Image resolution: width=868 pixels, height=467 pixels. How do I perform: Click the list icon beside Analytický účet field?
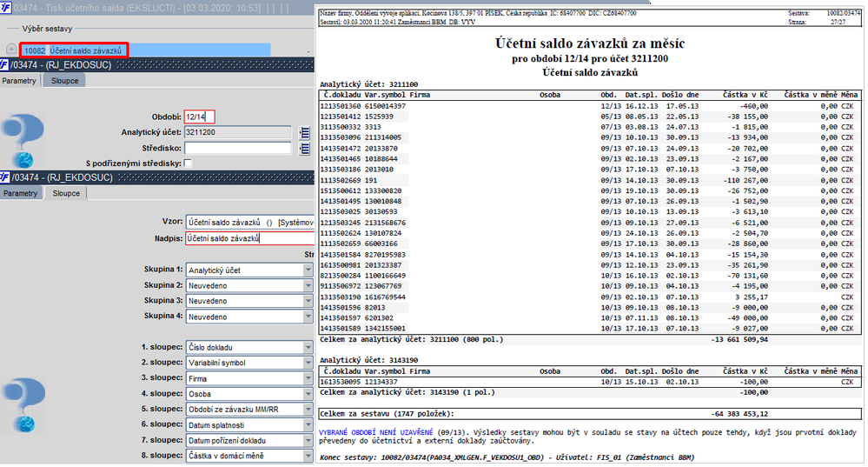304,133
